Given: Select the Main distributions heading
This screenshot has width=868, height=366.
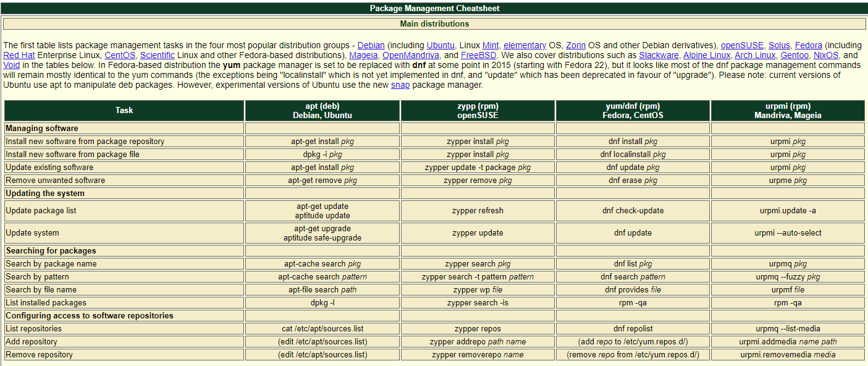Looking at the screenshot, I should click(x=434, y=24).
